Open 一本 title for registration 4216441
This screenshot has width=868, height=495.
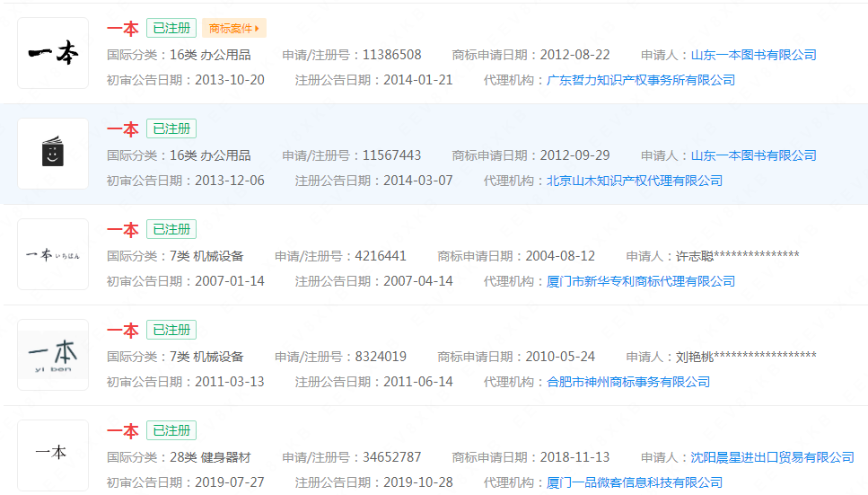coord(122,229)
